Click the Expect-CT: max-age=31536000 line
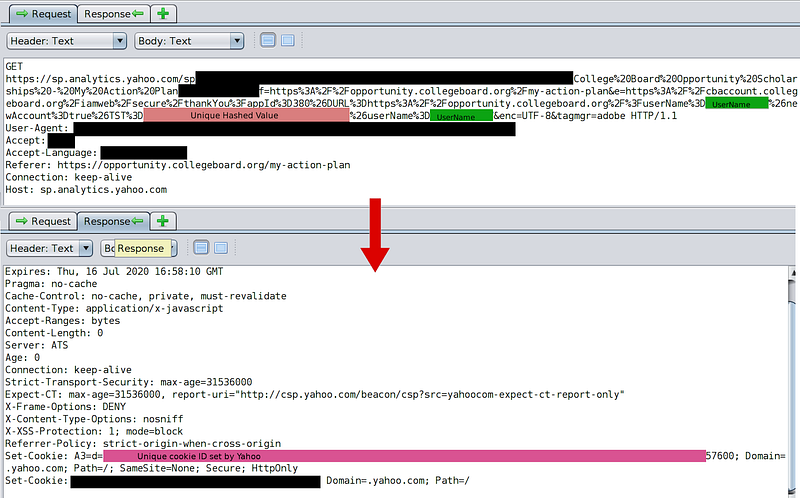 pyautogui.click(x=315, y=394)
